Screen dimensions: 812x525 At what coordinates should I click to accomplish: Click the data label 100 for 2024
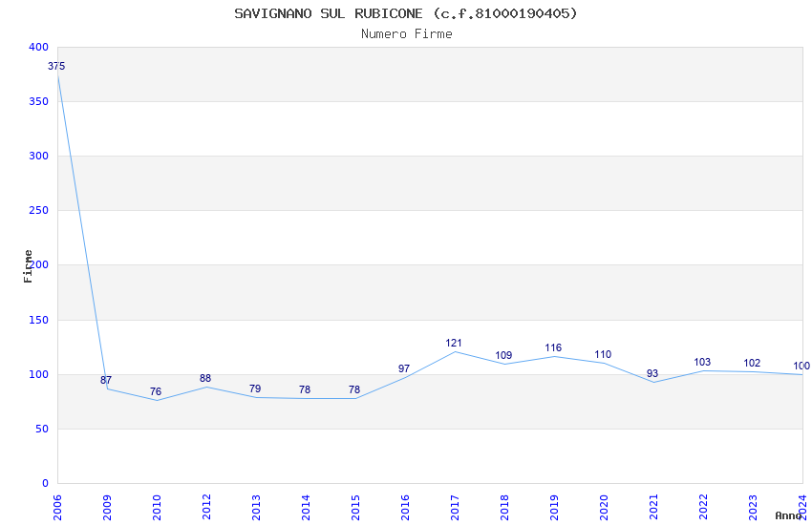click(x=801, y=366)
